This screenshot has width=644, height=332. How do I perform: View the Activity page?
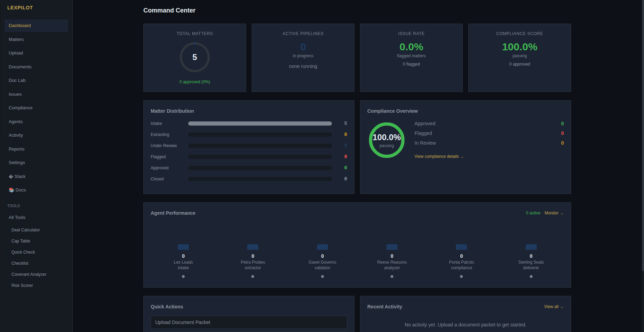coord(36,135)
